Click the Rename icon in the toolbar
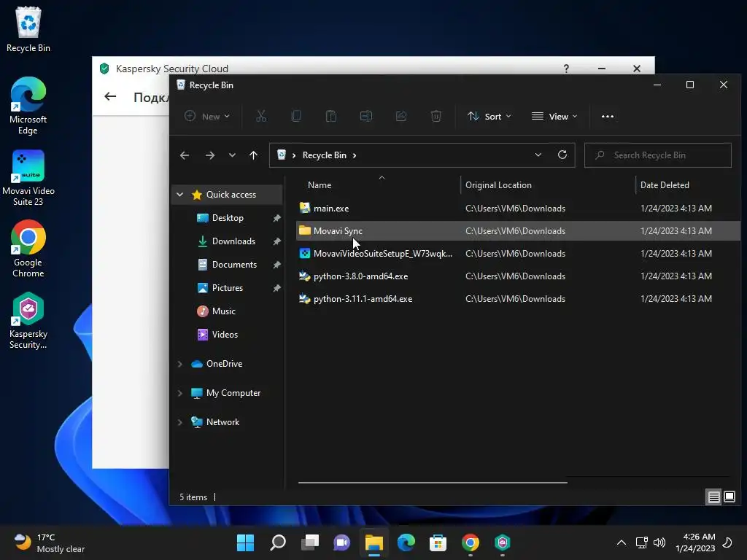The height and width of the screenshot is (560, 747). [366, 116]
